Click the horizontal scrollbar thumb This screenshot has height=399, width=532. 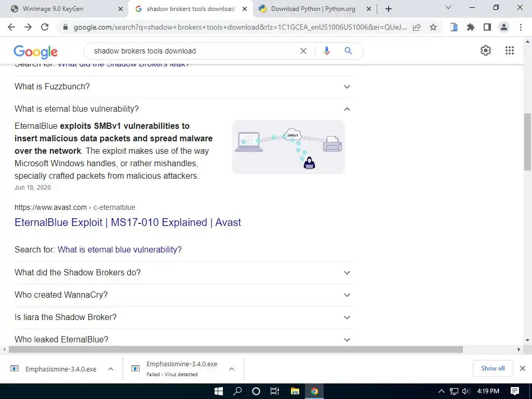(236, 350)
